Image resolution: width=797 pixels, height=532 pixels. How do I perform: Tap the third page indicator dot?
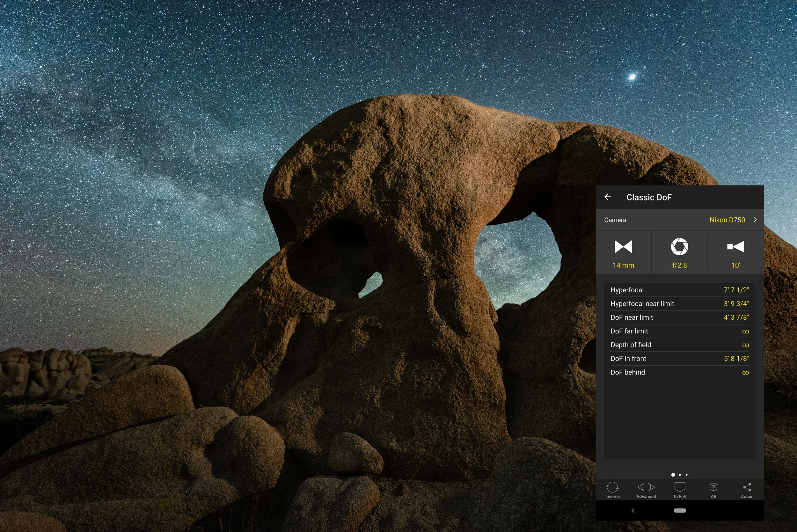point(687,475)
